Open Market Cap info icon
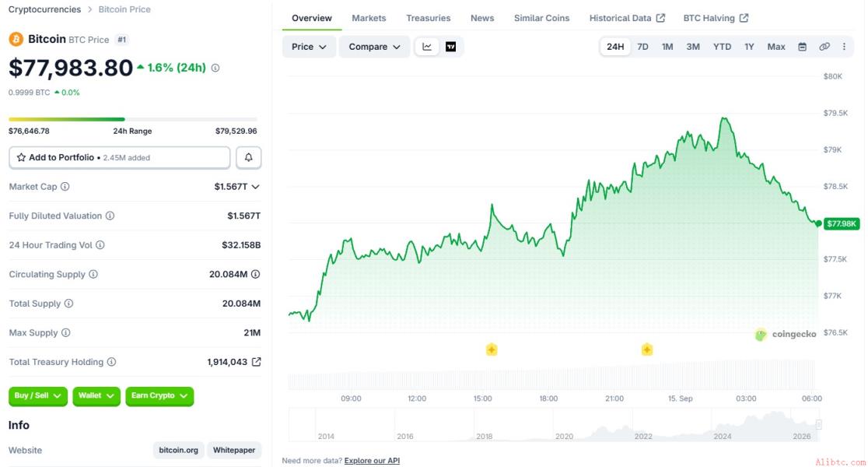The width and height of the screenshot is (868, 467). pos(65,187)
